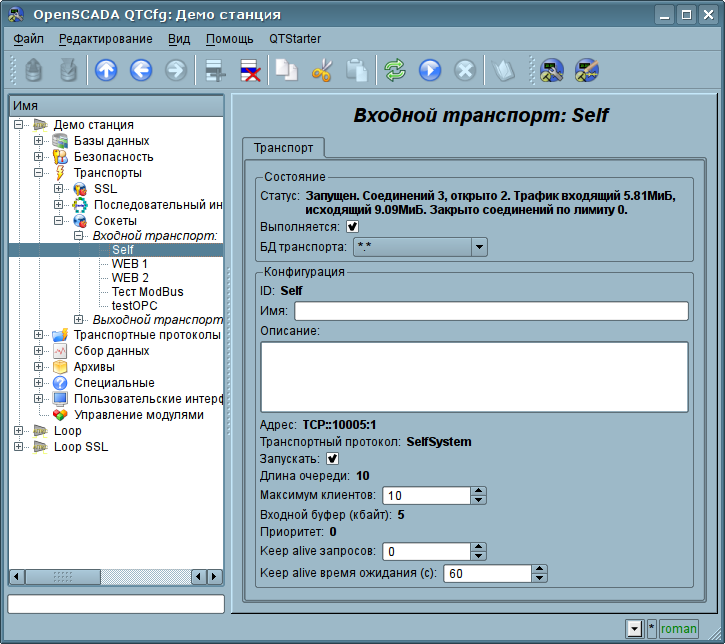Toggle the Выполняется checkbox
This screenshot has width=725, height=644.
point(352,227)
